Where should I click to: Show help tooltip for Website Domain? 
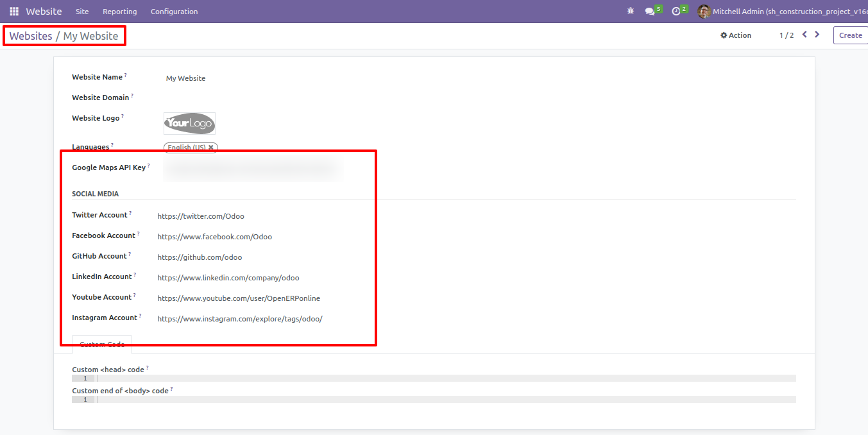pos(132,96)
